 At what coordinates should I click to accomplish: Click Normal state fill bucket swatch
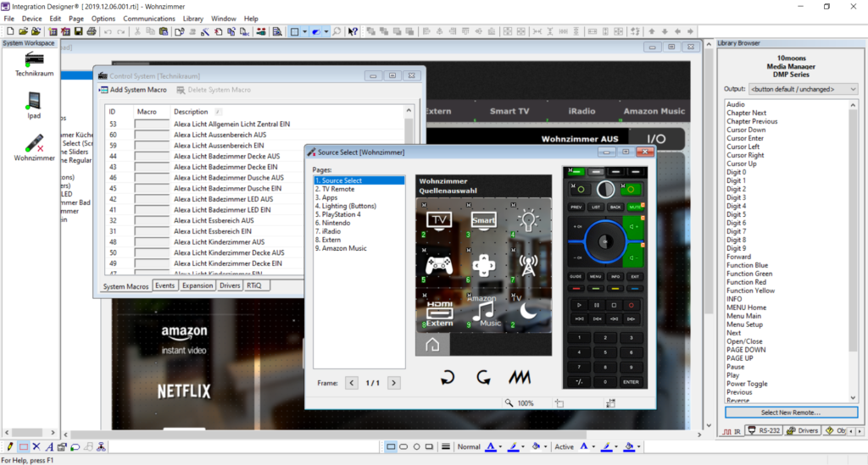pyautogui.click(x=536, y=446)
